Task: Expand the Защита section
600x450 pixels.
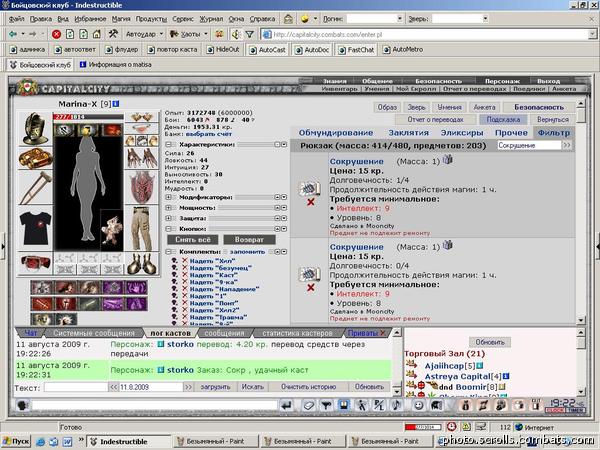Action: [x=168, y=218]
